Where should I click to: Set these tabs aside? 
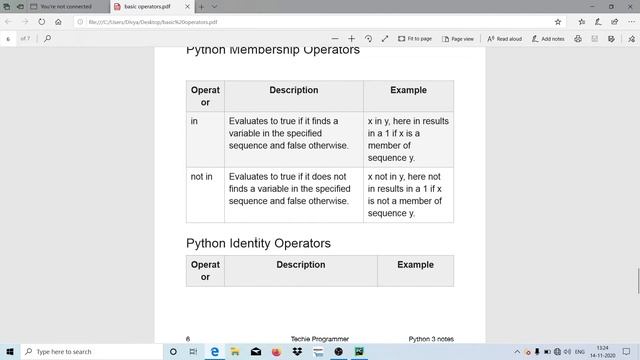coord(20,7)
